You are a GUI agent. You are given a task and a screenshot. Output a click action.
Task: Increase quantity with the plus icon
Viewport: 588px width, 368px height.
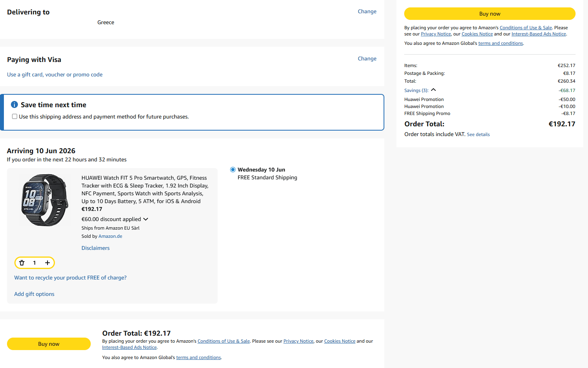48,263
